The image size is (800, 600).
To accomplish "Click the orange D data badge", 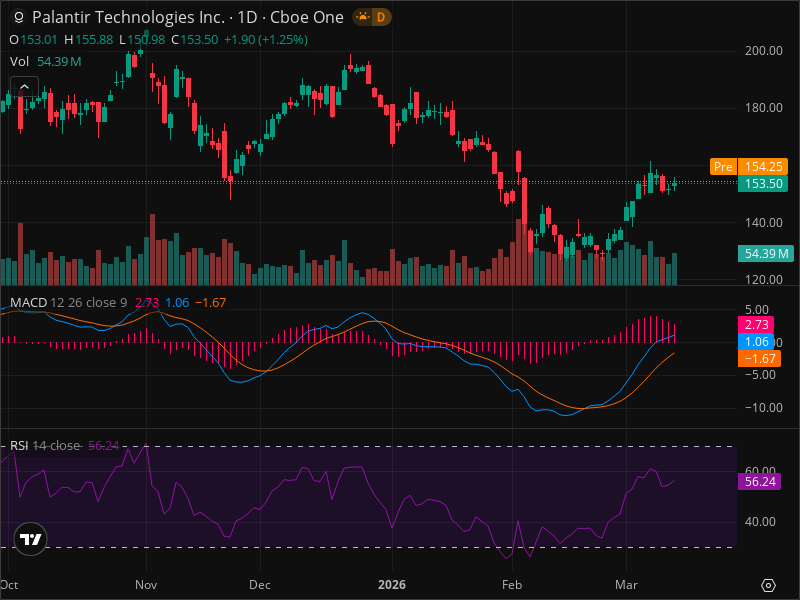I will click(x=381, y=17).
